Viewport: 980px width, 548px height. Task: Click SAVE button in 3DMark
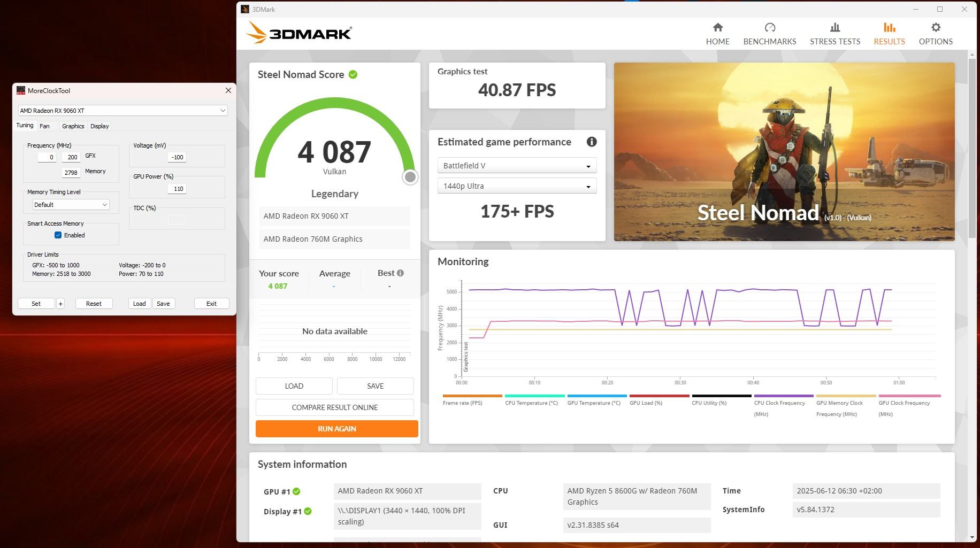375,386
